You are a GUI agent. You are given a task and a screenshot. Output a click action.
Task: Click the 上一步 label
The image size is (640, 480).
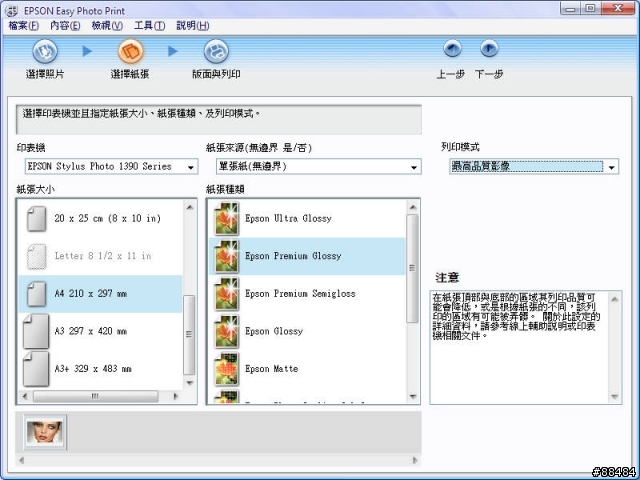[x=451, y=74]
